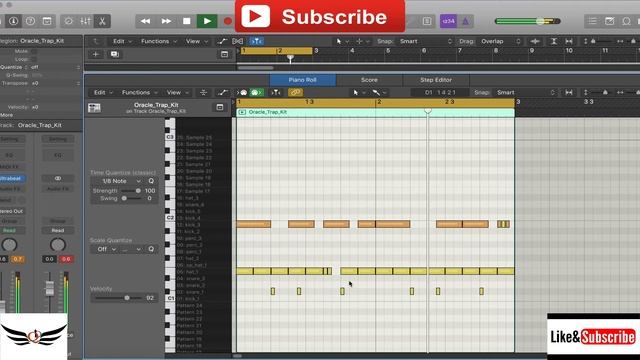Open Editors with the scissors icon
Viewport: 640px width, 360px height.
(x=102, y=21)
